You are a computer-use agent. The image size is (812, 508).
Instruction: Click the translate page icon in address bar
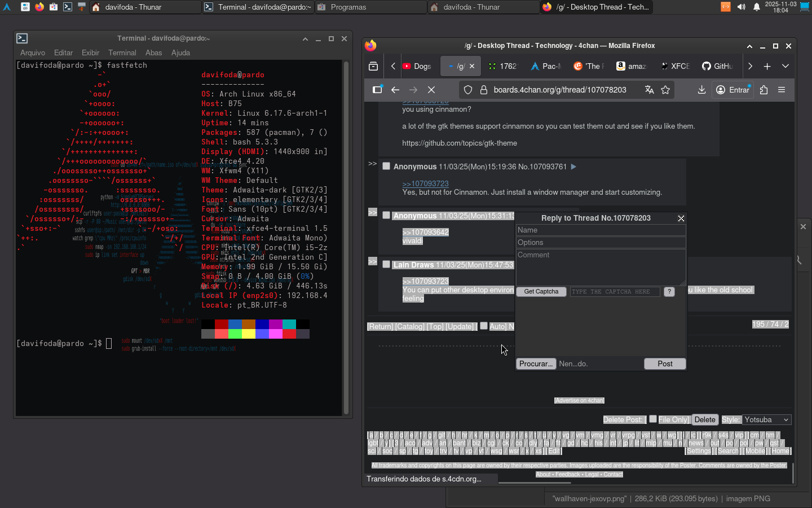click(650, 90)
